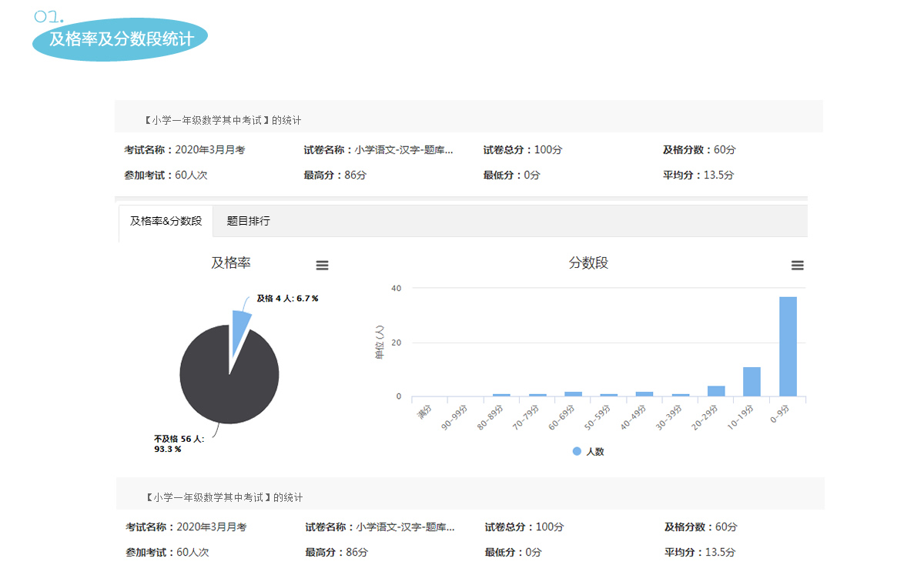Click the 及格 4 人: 6.7% label
This screenshot has height=575, width=924.
tap(287, 299)
